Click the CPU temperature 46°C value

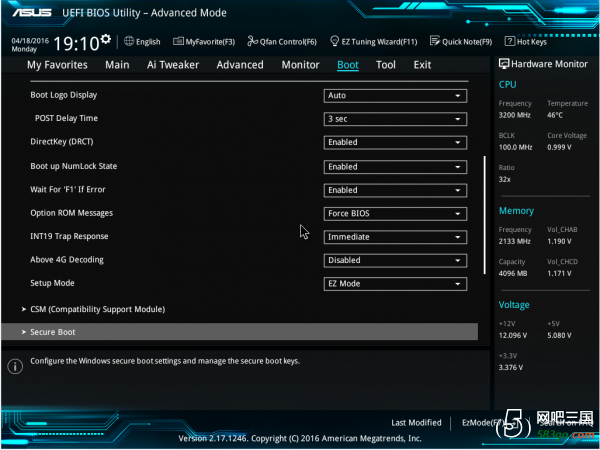click(555, 115)
